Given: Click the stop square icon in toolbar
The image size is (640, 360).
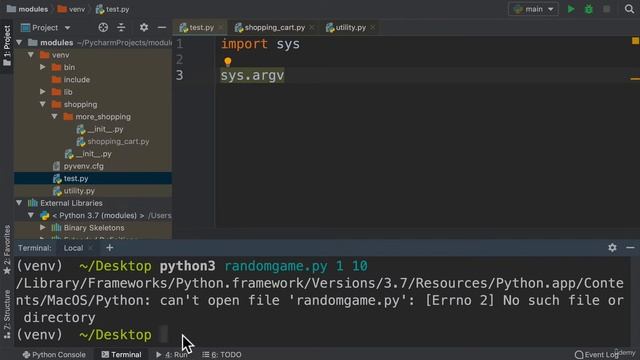Looking at the screenshot, I should (607, 9).
